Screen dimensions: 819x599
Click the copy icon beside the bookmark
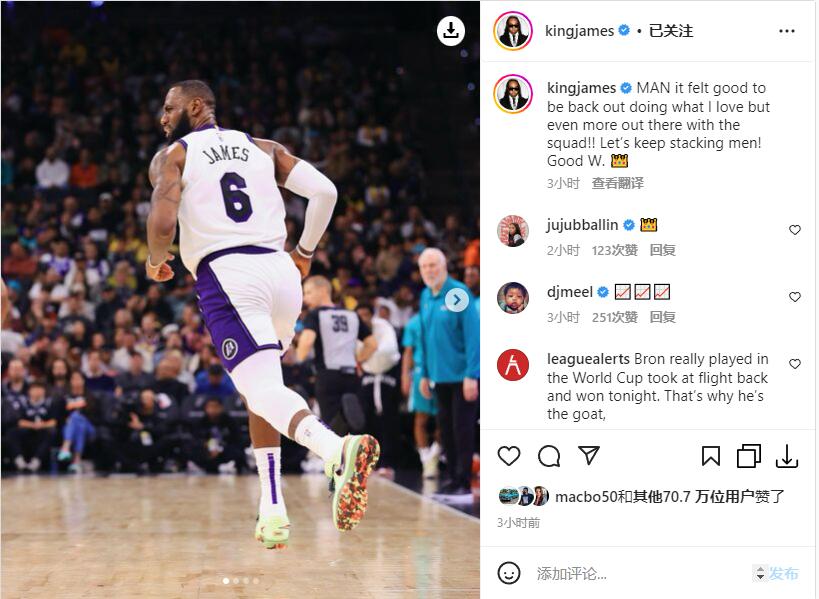pyautogui.click(x=748, y=456)
